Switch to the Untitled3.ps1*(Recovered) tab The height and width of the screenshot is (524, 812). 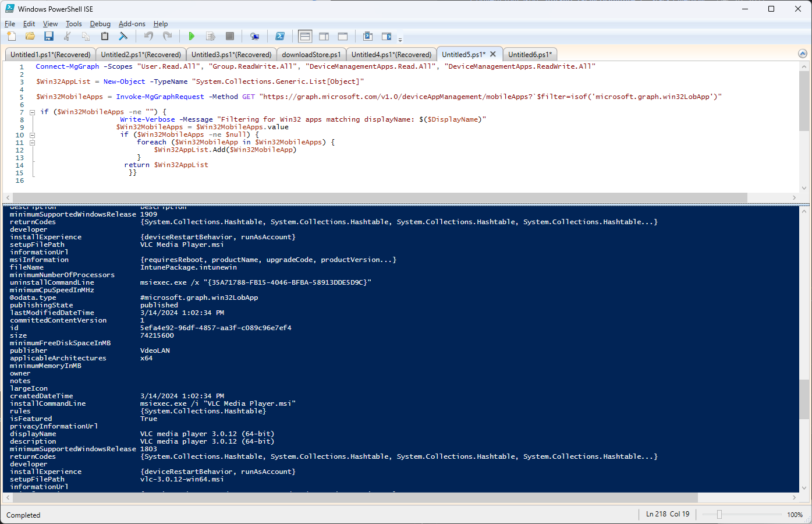pos(232,54)
